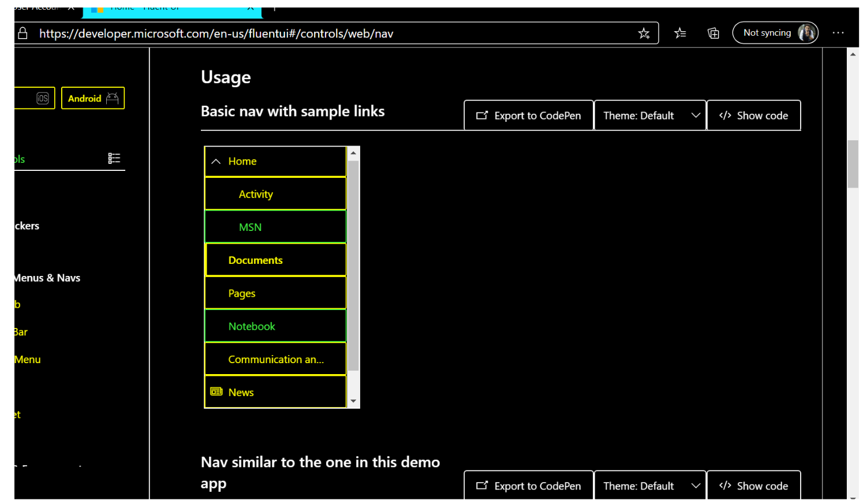Click the page scroll-up arrow
Screen dimensions: 867x504
pos(853,54)
